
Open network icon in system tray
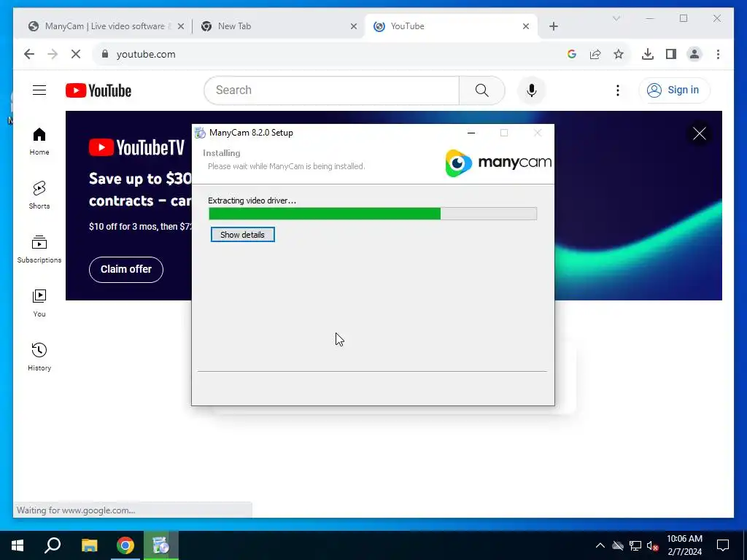pyautogui.click(x=635, y=545)
